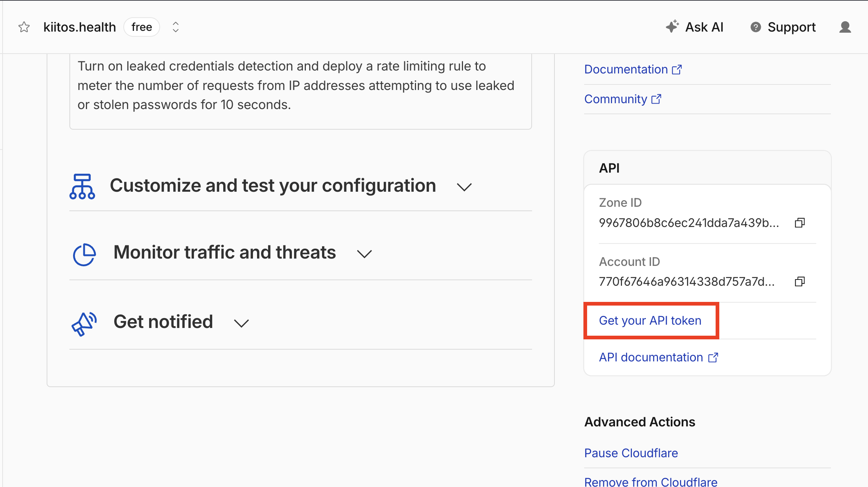Click chevron next to Monitor traffic heading

pos(364,254)
